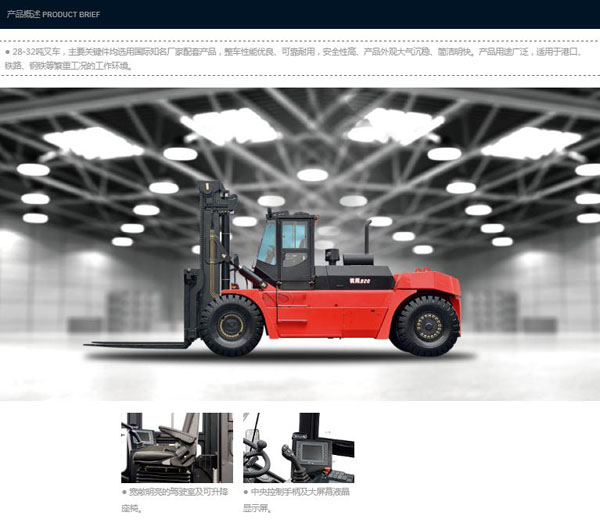Open the LCD display control handle thumbnail
This screenshot has width=600, height=530.
[x=298, y=447]
